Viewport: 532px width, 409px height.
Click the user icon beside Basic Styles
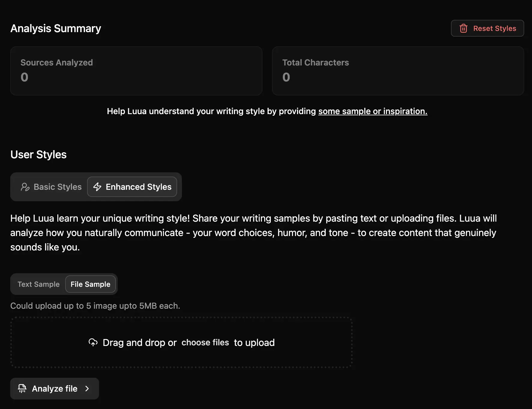click(x=25, y=187)
